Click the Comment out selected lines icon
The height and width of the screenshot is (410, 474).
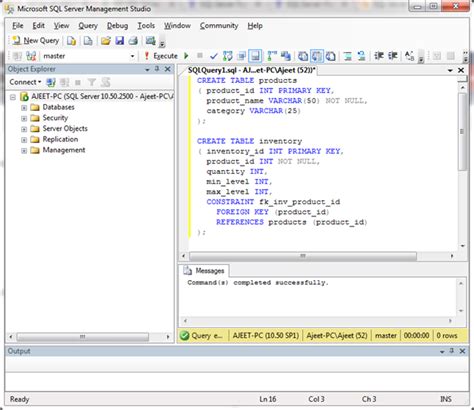[347, 56]
